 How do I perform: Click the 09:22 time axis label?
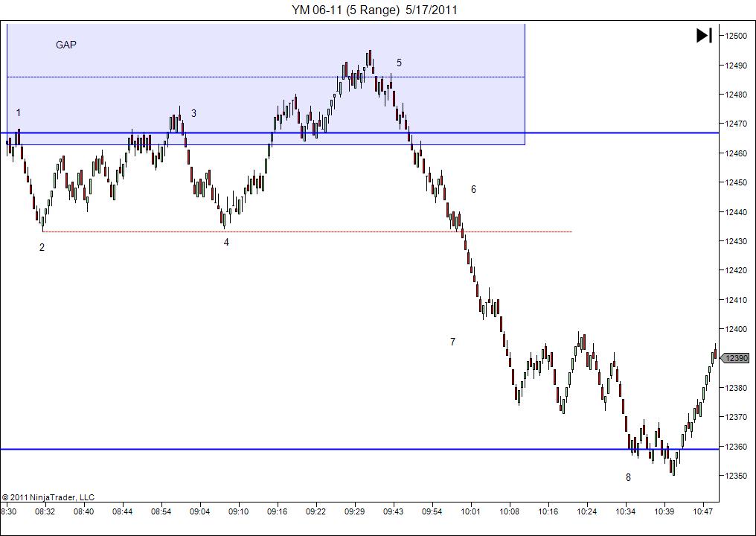[x=315, y=511]
